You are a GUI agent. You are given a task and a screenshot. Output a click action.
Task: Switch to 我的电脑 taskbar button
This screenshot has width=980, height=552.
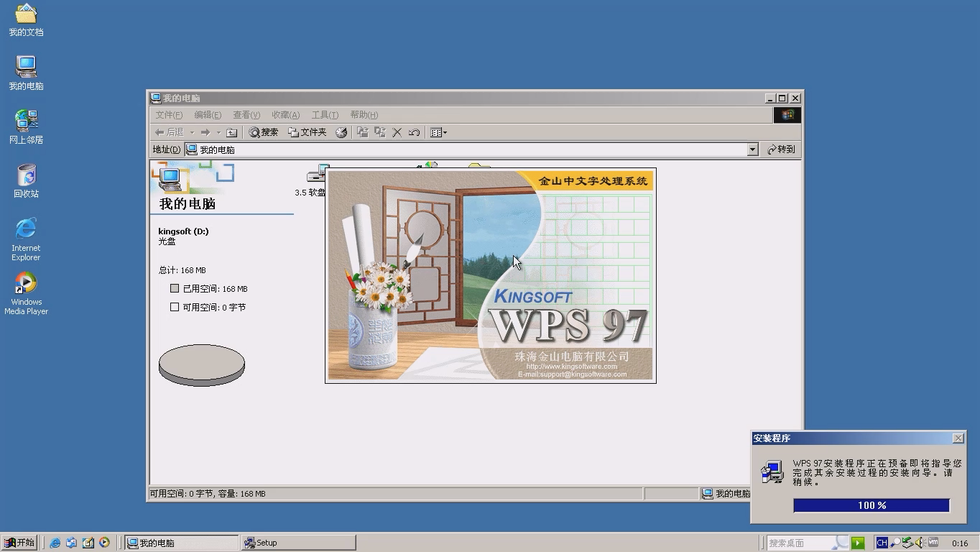click(x=182, y=543)
